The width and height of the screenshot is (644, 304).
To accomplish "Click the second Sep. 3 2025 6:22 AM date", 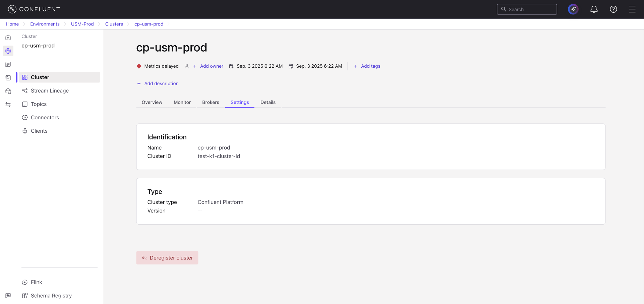I will (x=319, y=66).
